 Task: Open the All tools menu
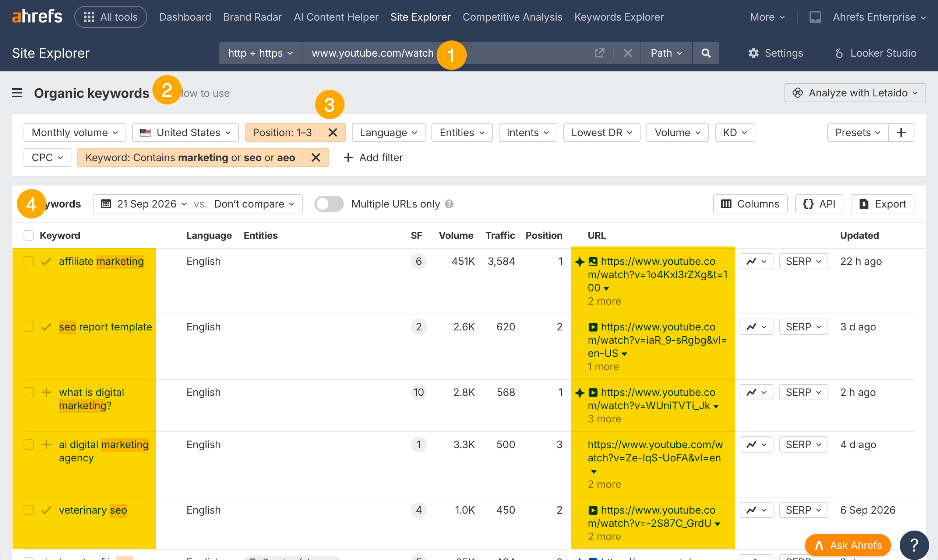(110, 17)
